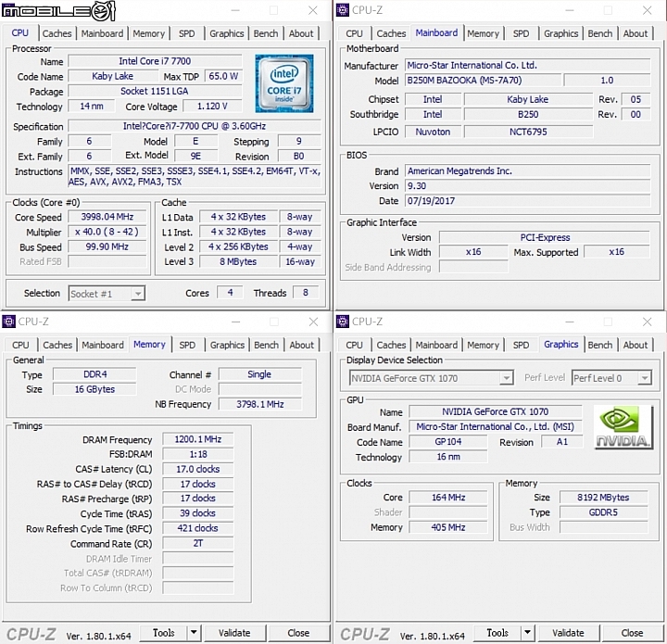Viewport: 667px width, 644px height.
Task: Click Max TDP value 65.0 W
Action: tap(223, 76)
